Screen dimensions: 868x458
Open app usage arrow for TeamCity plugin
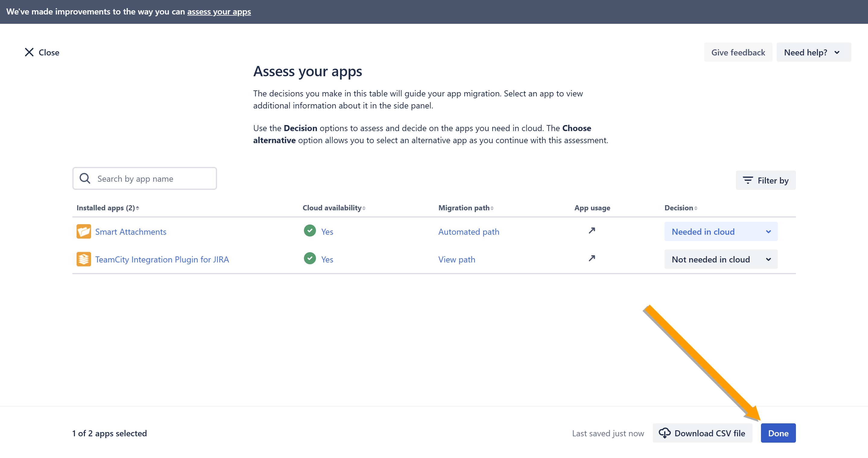coord(592,258)
